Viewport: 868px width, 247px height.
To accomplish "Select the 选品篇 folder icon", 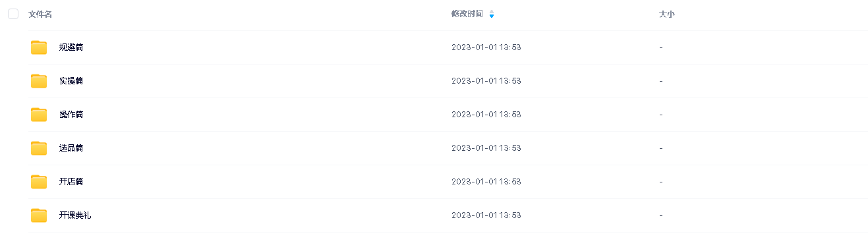I will [39, 148].
